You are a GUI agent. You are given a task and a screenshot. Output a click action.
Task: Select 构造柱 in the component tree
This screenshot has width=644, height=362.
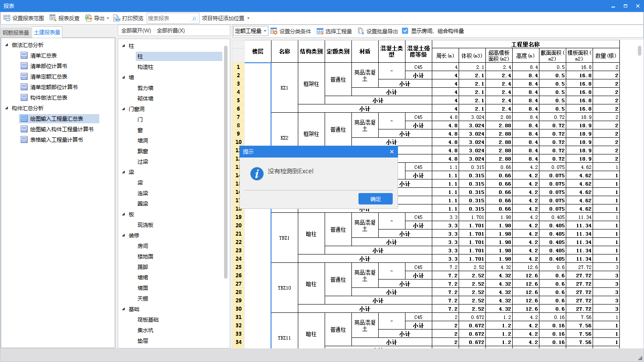145,67
